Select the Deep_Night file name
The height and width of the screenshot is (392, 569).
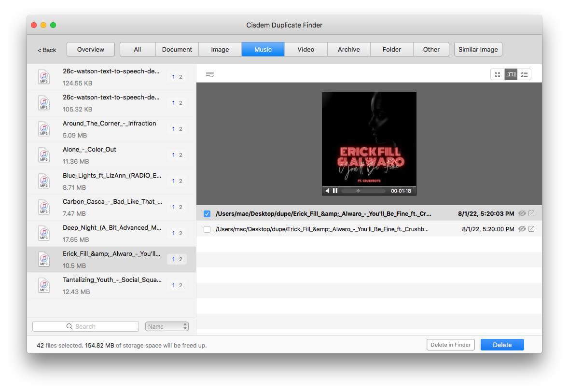point(112,228)
